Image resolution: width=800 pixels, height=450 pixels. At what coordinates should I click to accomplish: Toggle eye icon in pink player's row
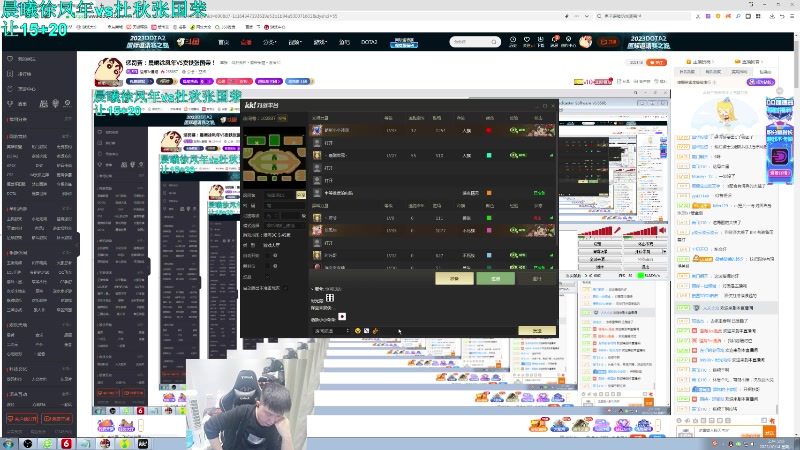514,230
